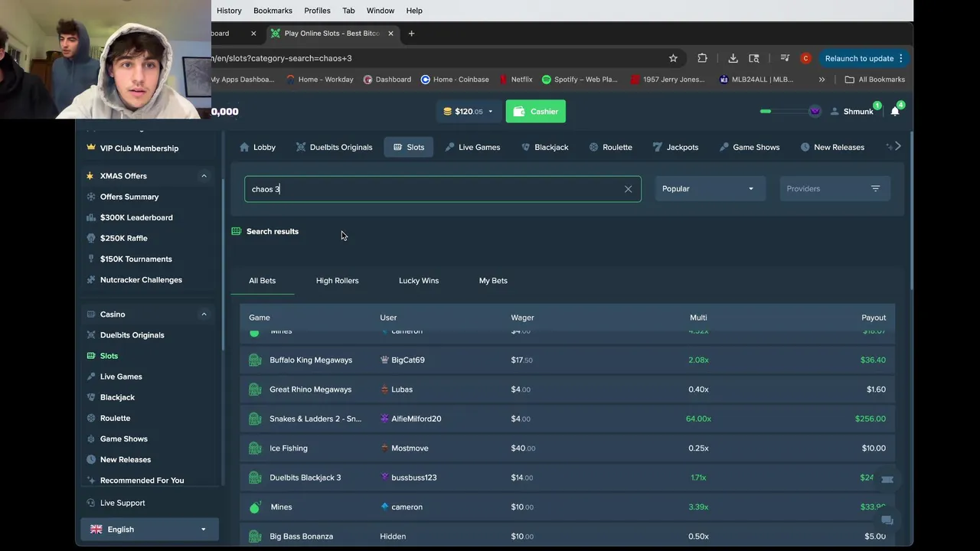Open $250K Raffle
The height and width of the screenshot is (551, 980).
(123, 238)
